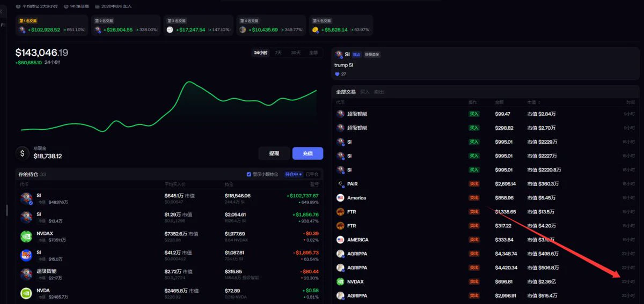Collapse the left sidebar arrow
This screenshot has height=304, width=644.
[2, 11]
